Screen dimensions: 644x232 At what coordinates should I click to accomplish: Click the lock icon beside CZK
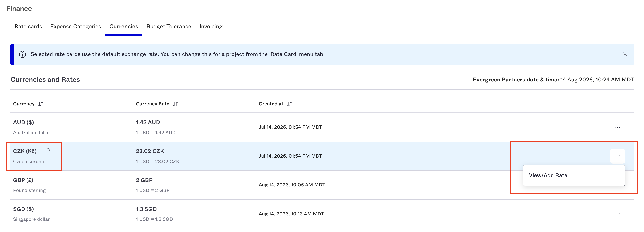(x=48, y=151)
